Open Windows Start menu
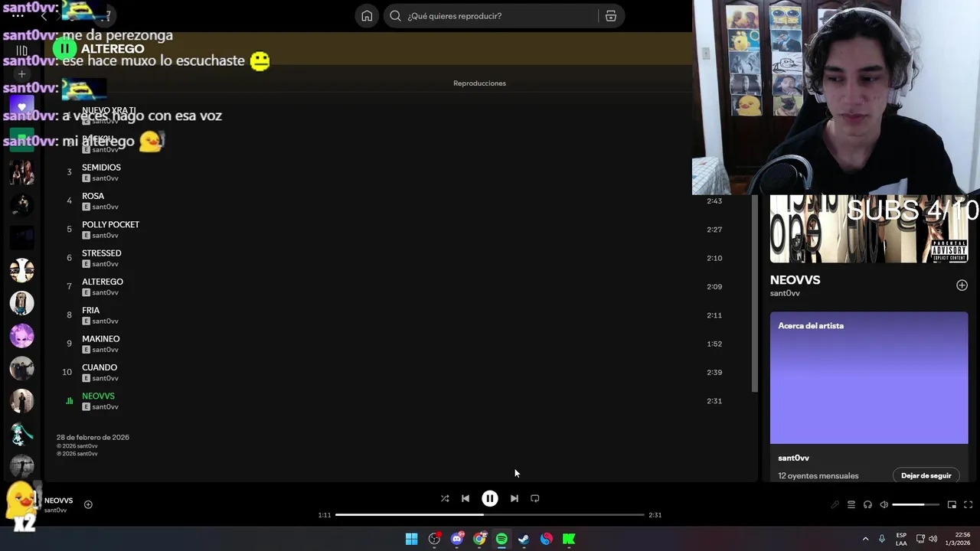Viewport: 980px width, 551px height. pyautogui.click(x=411, y=539)
